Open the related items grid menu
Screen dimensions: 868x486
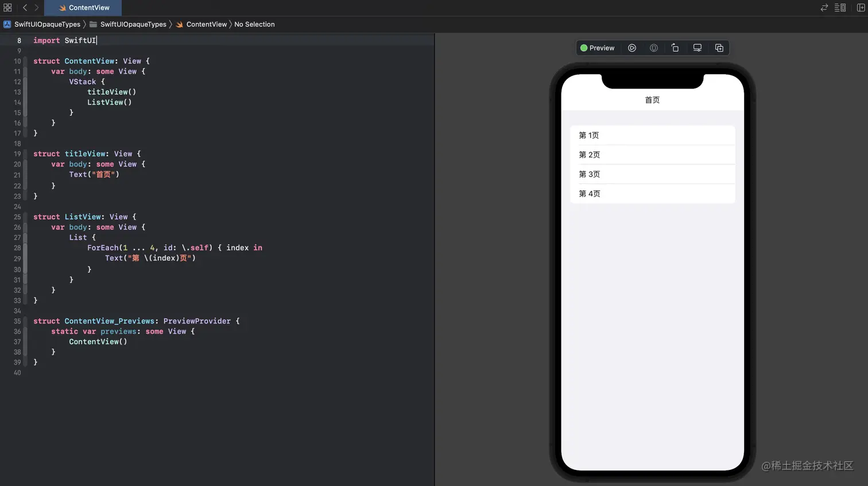(7, 7)
